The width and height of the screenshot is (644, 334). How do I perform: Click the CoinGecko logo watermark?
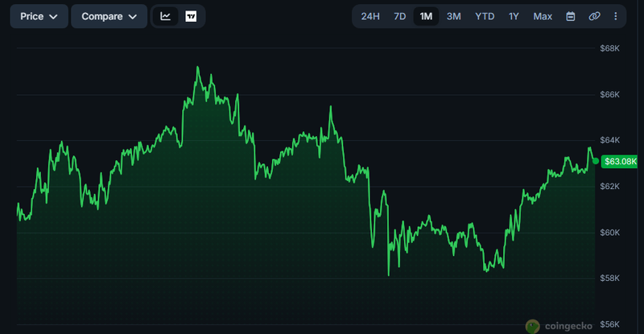[559, 326]
